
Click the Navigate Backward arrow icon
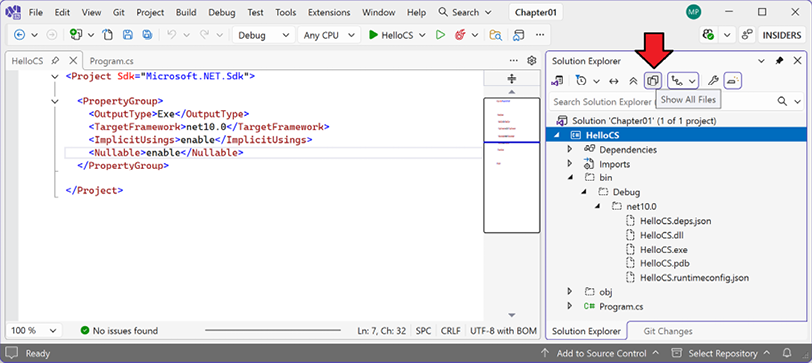click(x=19, y=35)
